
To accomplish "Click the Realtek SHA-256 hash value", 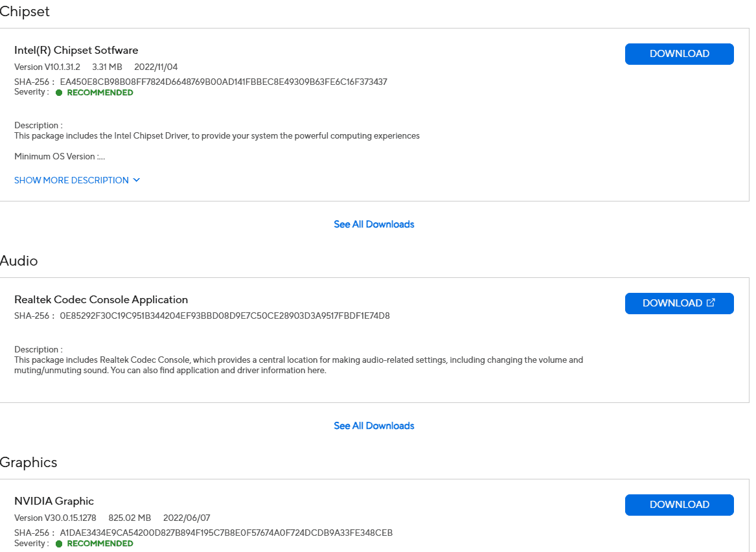I will pyautogui.click(x=225, y=316).
